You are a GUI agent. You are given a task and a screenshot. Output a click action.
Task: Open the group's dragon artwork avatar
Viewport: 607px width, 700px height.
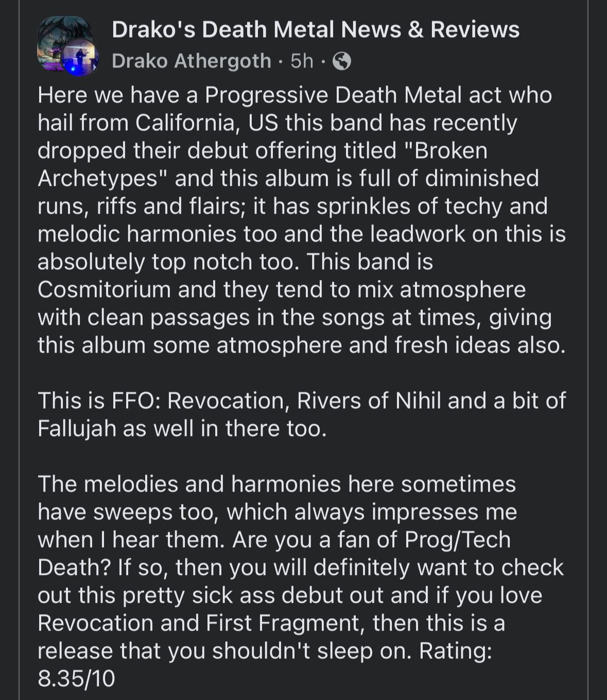(57, 35)
